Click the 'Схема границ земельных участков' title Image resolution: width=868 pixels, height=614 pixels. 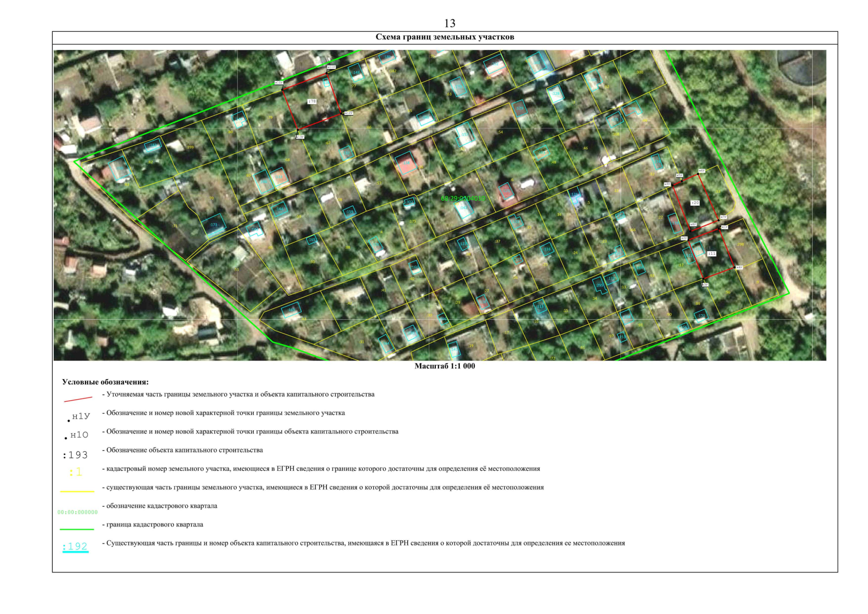444,37
